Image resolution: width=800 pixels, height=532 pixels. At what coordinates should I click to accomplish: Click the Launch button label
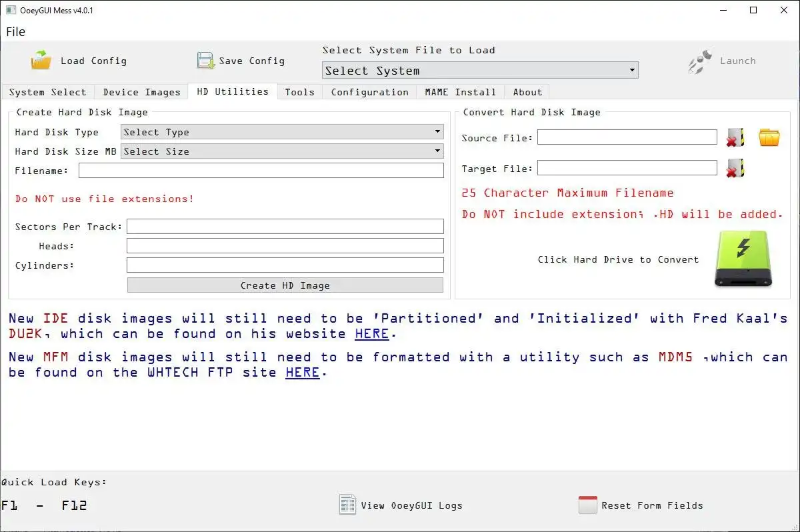[738, 61]
